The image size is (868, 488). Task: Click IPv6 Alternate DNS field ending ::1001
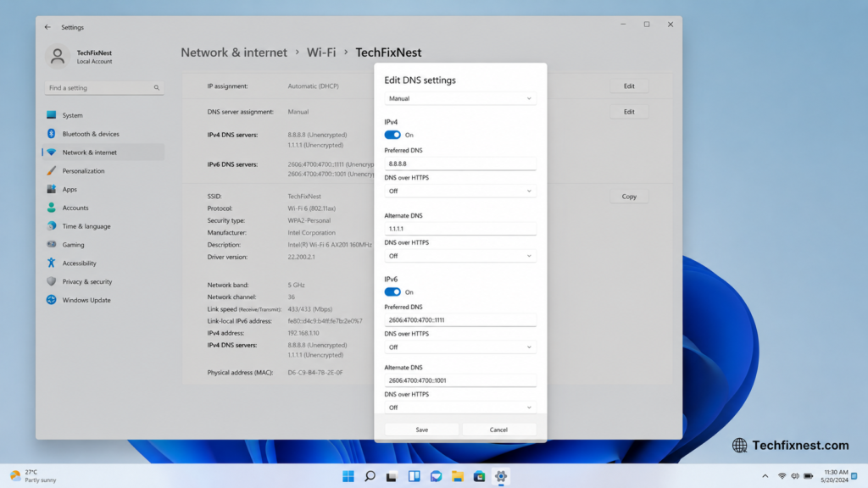coord(460,380)
